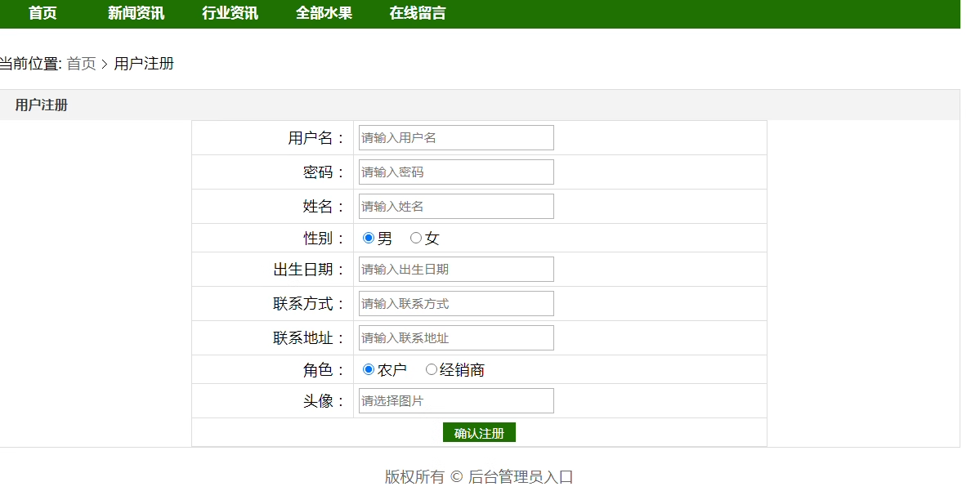The width and height of the screenshot is (980, 500).
Task: Select the 农户 role radio button
Action: 369,370
